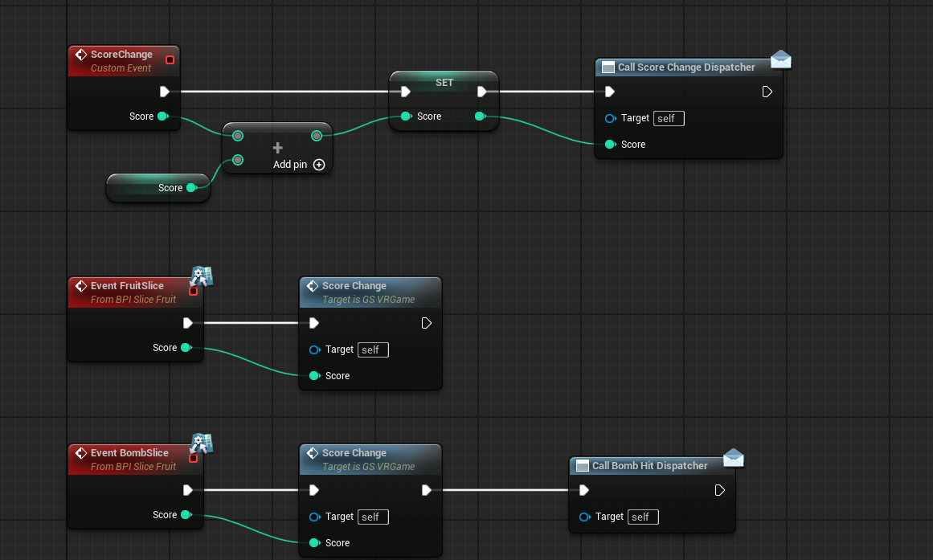This screenshot has width=933, height=560.
Task: Select the Score variable getter node
Action: coord(158,187)
